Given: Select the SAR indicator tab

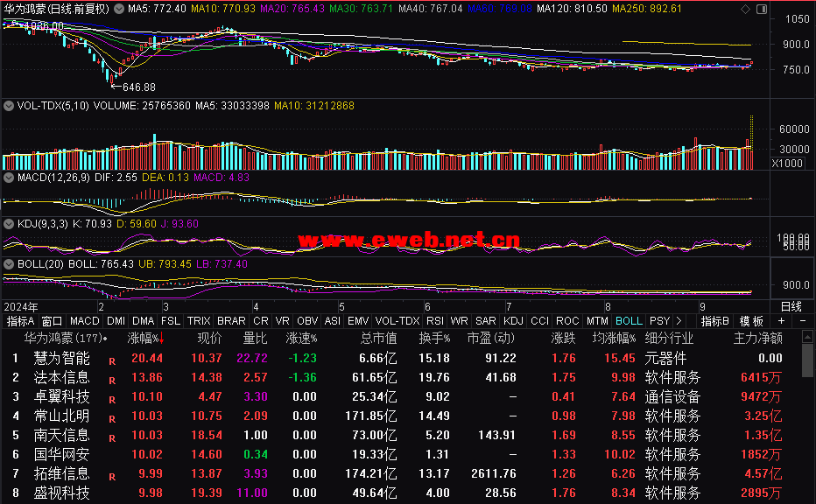Looking at the screenshot, I should click(x=486, y=321).
